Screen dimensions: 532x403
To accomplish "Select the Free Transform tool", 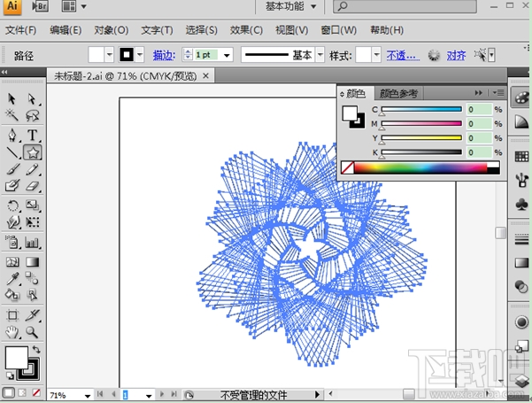I will pyautogui.click(x=32, y=222).
